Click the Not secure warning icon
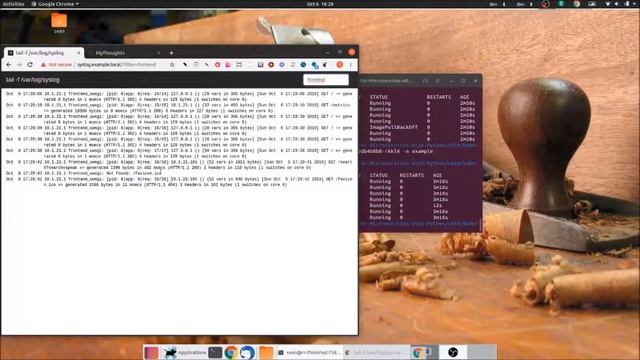 (43, 64)
